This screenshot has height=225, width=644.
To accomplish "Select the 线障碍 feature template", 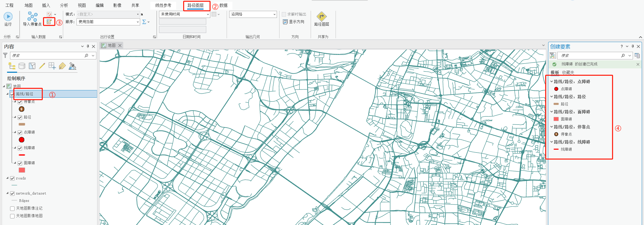I will (563, 149).
